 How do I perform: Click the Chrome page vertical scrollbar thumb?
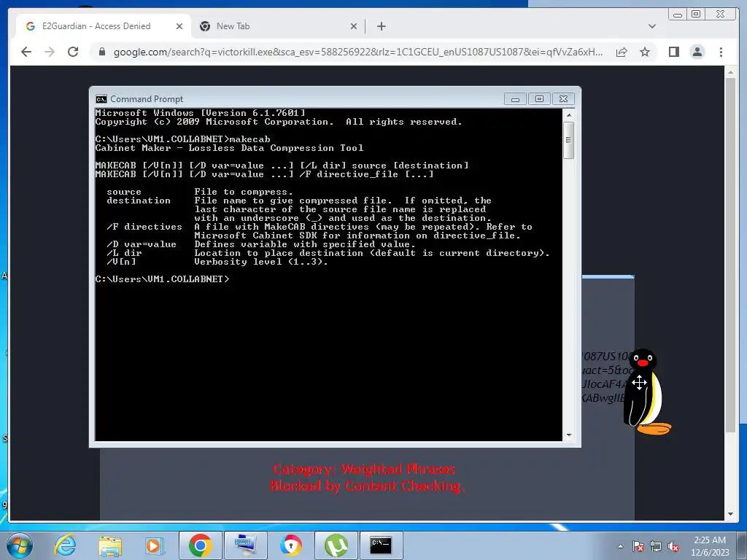pos(731,254)
